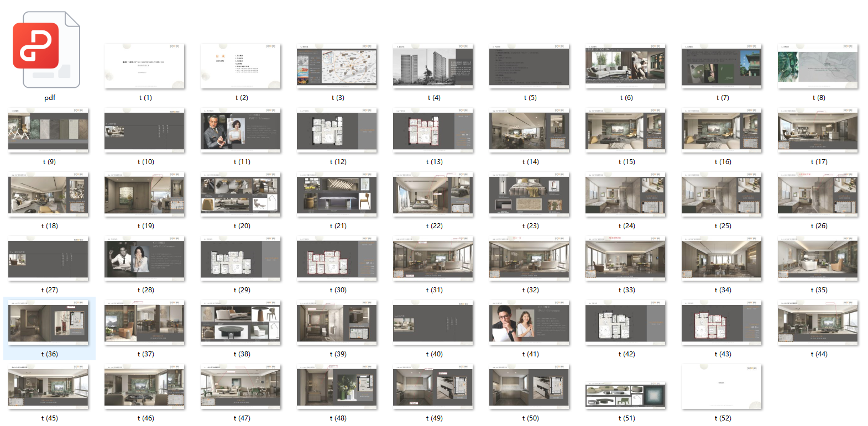The image size is (868, 426).
Task: Click thumbnail t (6) with curved sofa
Action: pos(625,66)
